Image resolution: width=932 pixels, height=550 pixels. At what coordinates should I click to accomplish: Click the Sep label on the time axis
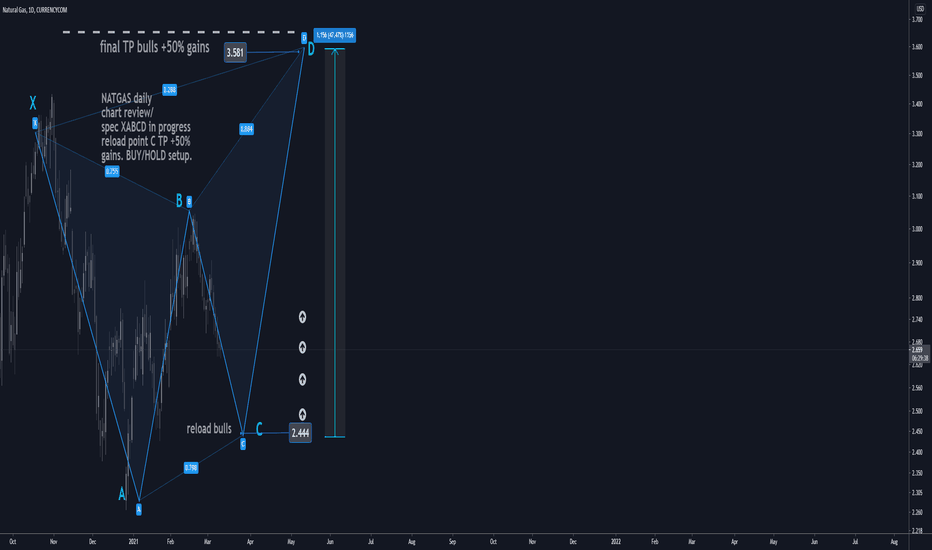click(x=452, y=542)
